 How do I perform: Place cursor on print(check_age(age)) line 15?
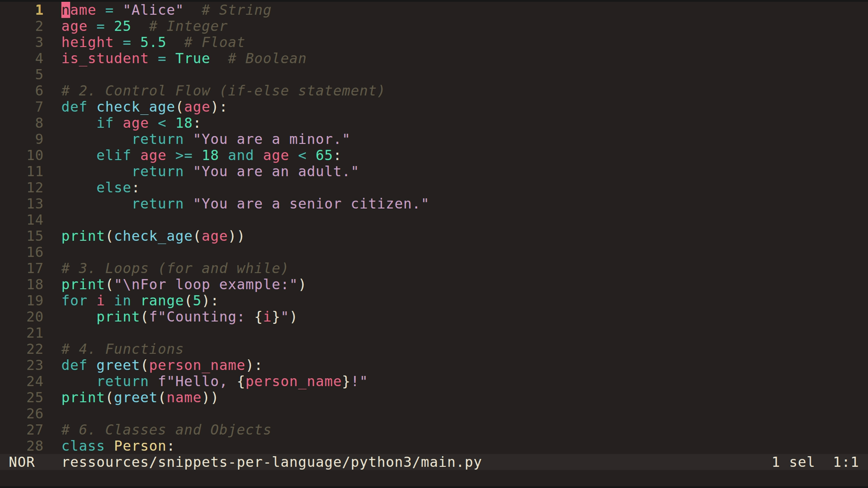152,235
